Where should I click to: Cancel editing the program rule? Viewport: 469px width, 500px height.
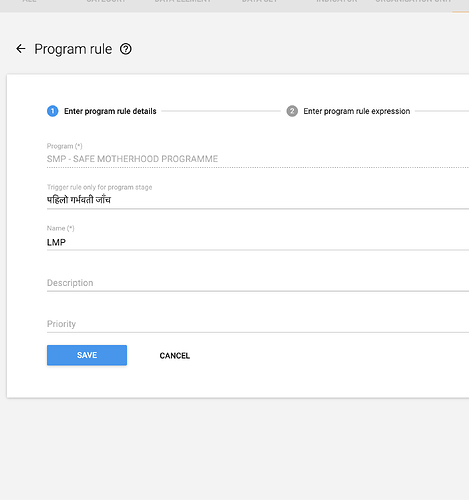(x=175, y=356)
